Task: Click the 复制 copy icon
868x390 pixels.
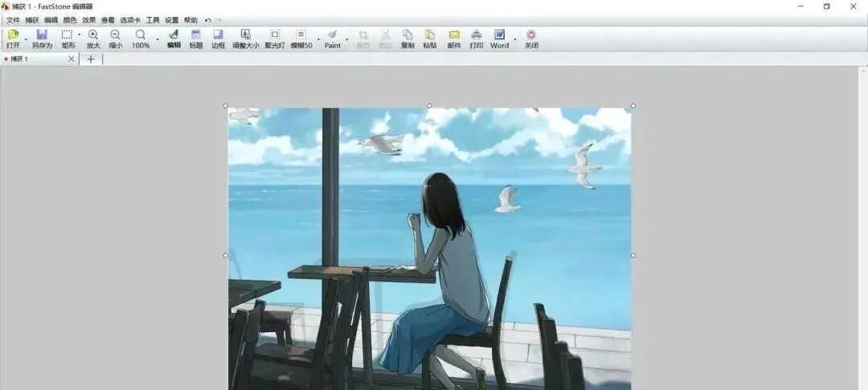Action: (x=407, y=39)
